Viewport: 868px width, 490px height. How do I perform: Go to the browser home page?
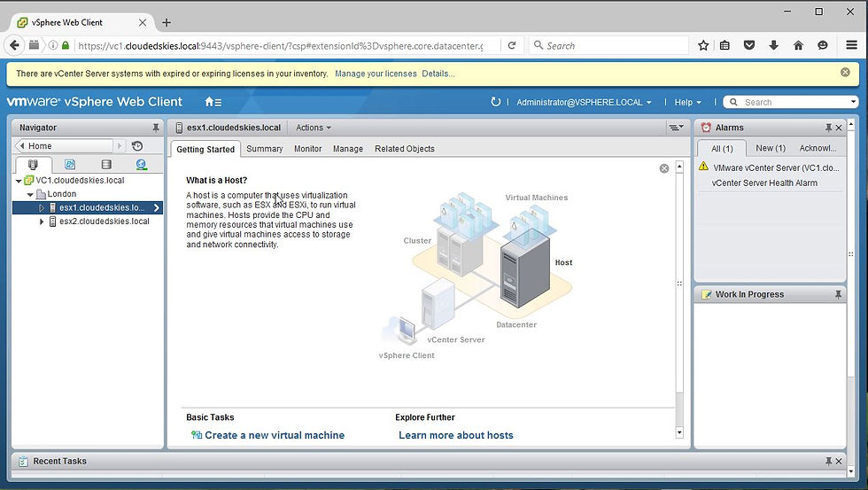[798, 45]
